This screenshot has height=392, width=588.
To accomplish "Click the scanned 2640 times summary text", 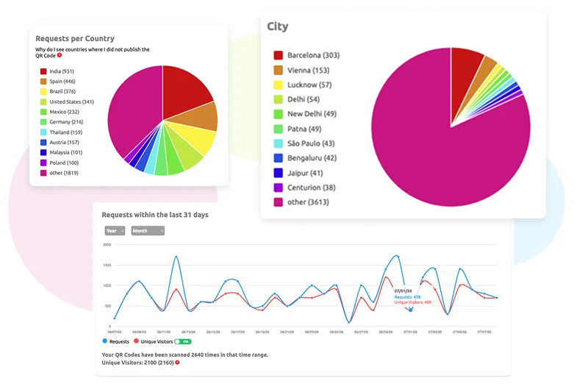I will [x=185, y=354].
